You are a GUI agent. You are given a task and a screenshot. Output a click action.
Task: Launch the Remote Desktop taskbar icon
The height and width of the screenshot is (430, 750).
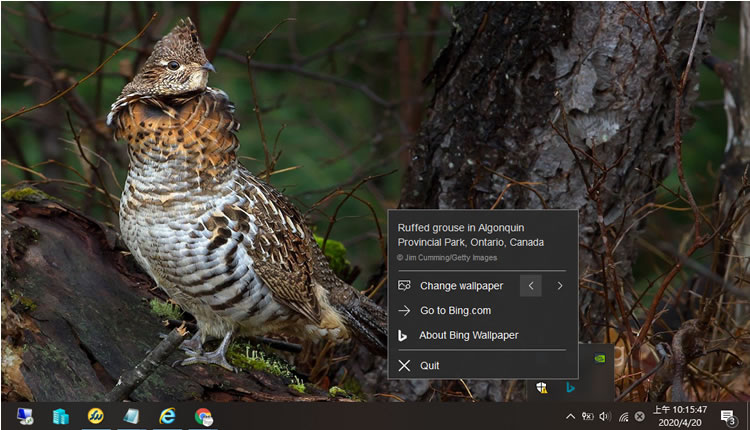coord(25,417)
